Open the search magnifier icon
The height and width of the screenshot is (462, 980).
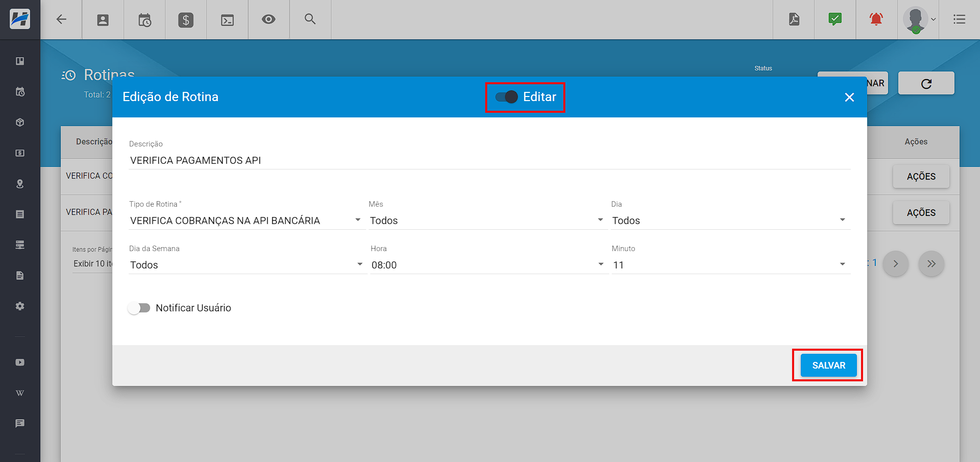pos(310,19)
